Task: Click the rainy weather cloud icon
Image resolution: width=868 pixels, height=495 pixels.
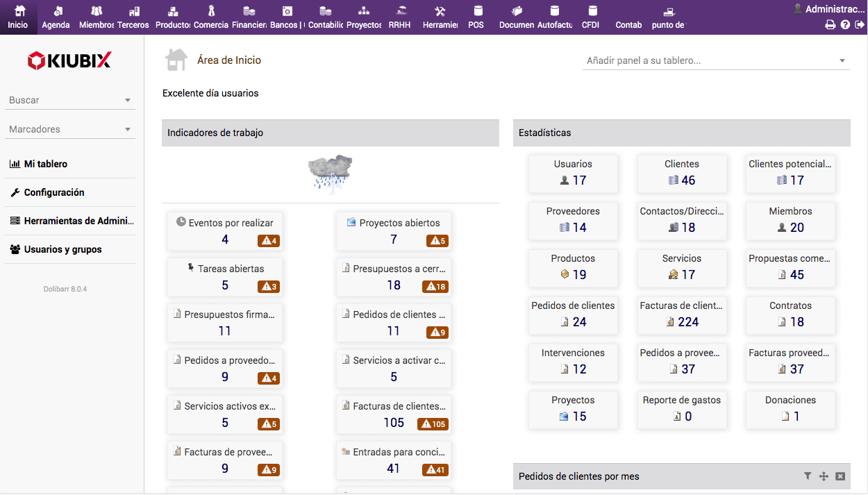Action: click(x=331, y=174)
